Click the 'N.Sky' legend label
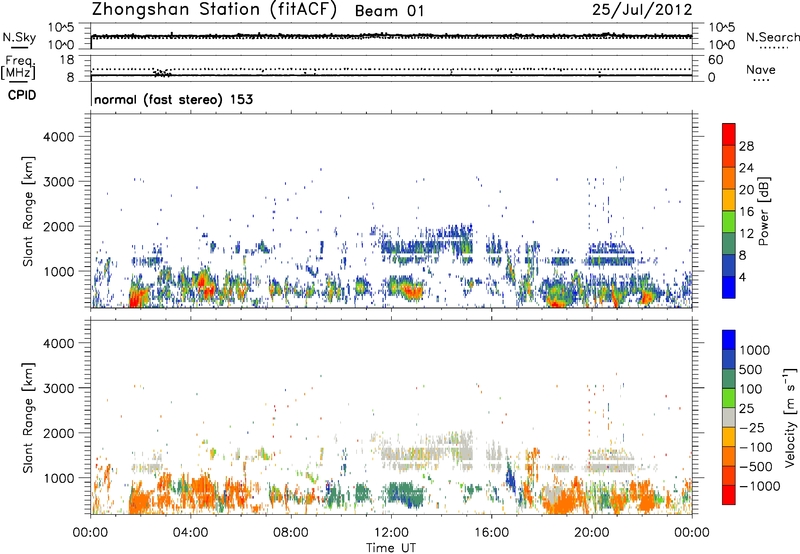Image resolution: width=800 pixels, height=554 pixels. point(19,37)
